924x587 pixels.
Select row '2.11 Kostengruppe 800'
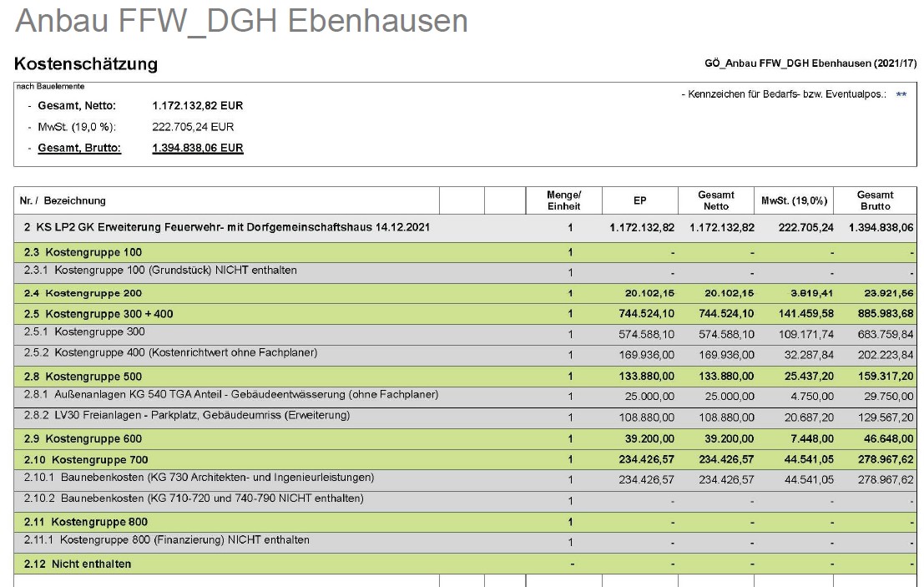[465, 522]
